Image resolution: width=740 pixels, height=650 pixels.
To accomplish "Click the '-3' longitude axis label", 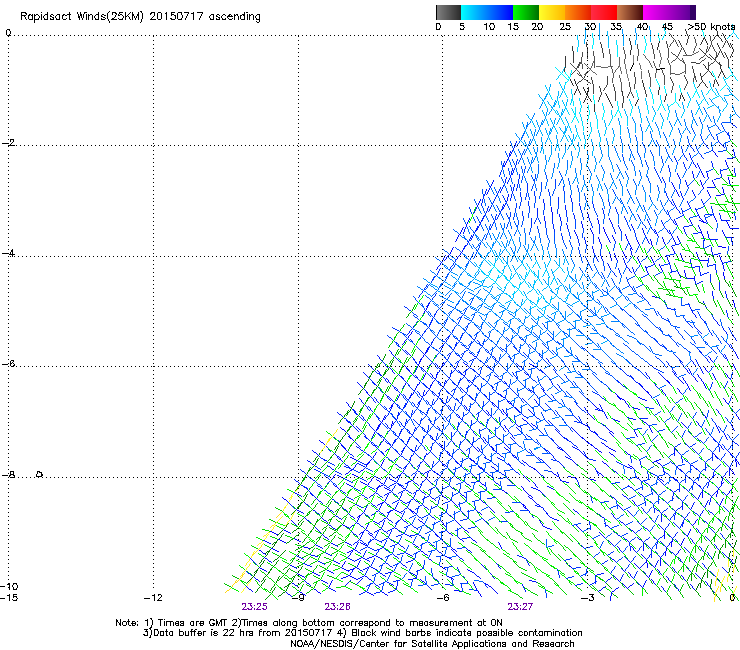I will (x=587, y=598).
